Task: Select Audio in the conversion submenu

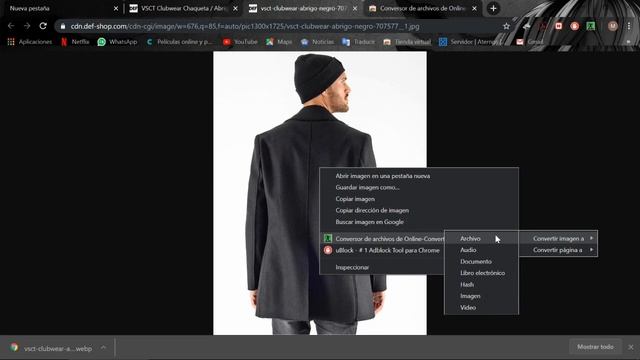Action: 482,250
